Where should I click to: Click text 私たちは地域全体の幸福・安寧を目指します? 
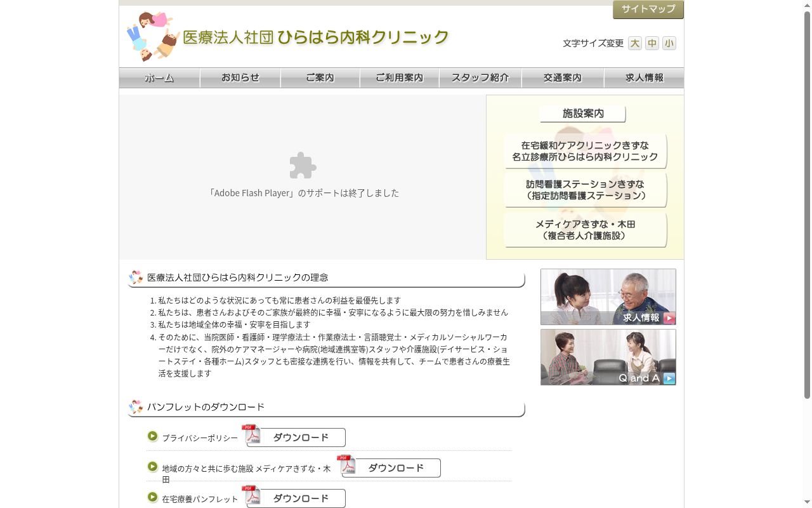pyautogui.click(x=234, y=324)
